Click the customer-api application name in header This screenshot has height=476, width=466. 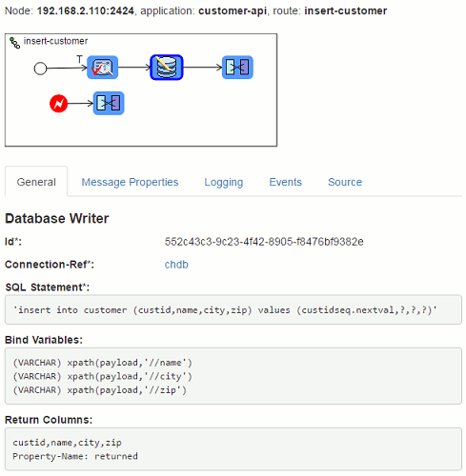click(x=233, y=10)
